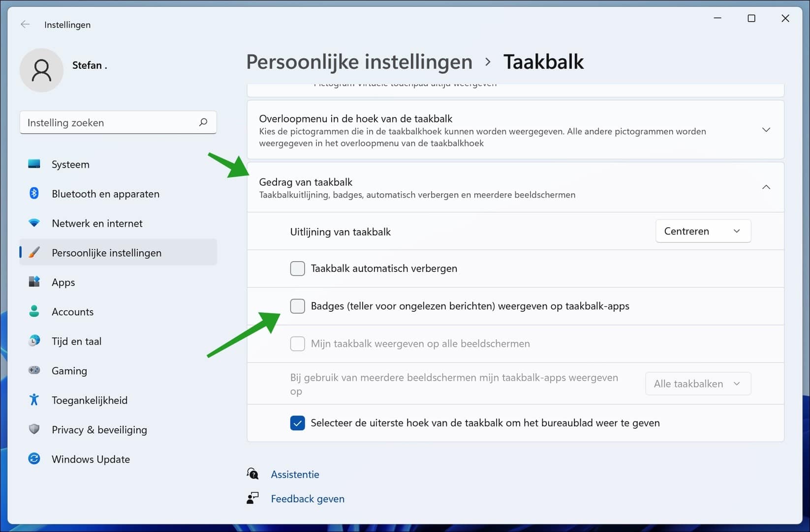Click the Stefan profile avatar

pyautogui.click(x=41, y=70)
